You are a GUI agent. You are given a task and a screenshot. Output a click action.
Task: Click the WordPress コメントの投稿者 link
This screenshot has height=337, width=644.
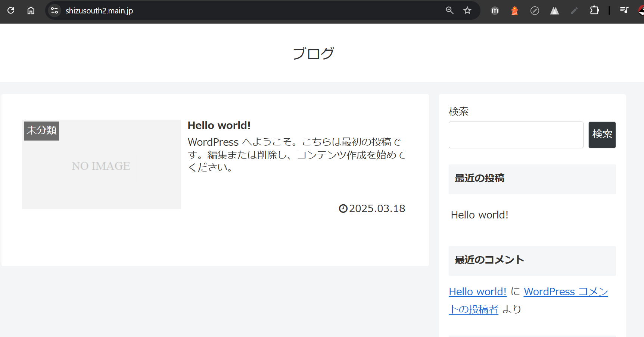[565, 292]
